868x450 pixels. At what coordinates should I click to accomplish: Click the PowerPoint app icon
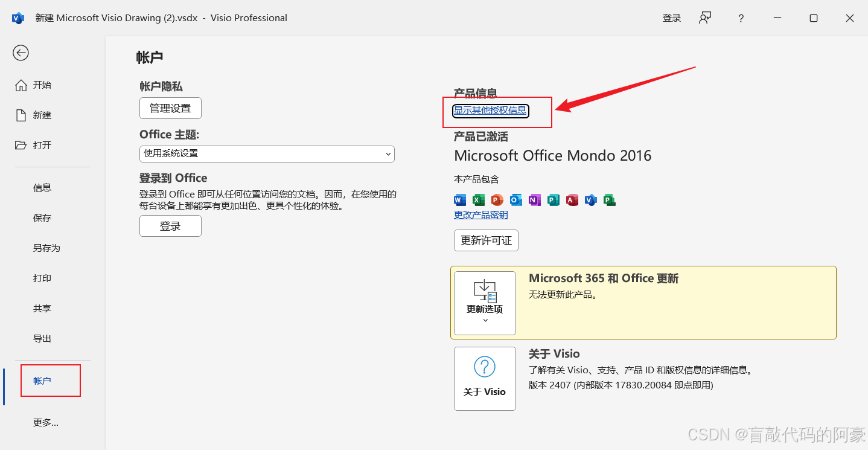click(x=497, y=200)
